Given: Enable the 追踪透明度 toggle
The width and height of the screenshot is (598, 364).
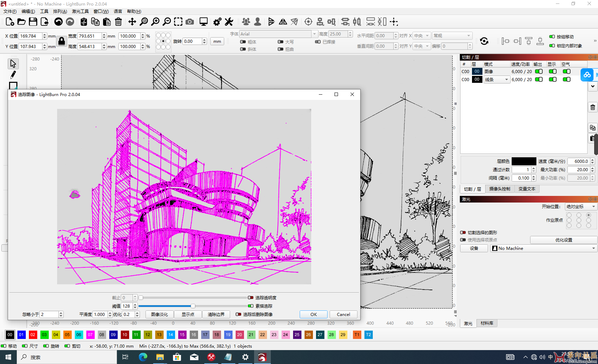Looking at the screenshot, I should tap(251, 298).
